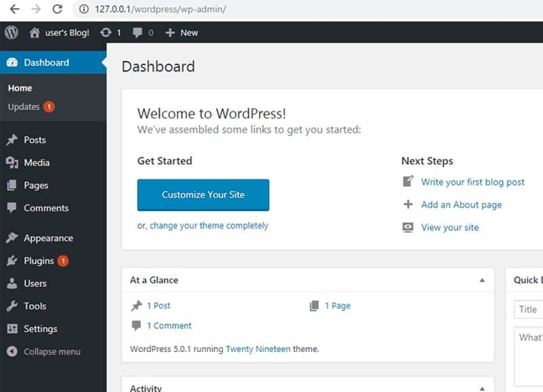Click the Users person icon in sidebar
This screenshot has width=543, height=392.
[12, 283]
